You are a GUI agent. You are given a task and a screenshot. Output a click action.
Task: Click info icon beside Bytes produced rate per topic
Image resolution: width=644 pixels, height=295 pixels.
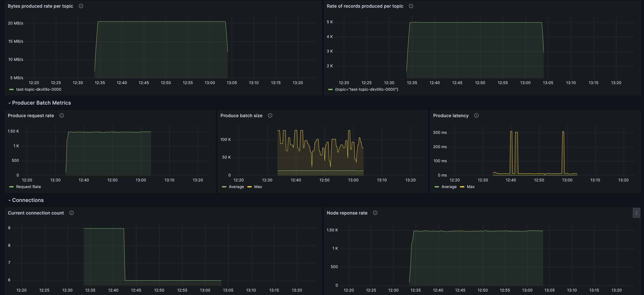81,6
